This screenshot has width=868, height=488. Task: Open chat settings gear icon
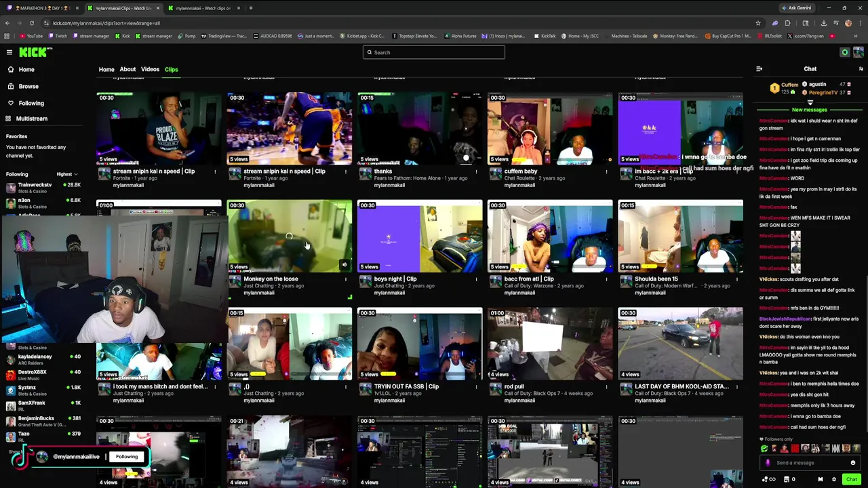(x=834, y=479)
